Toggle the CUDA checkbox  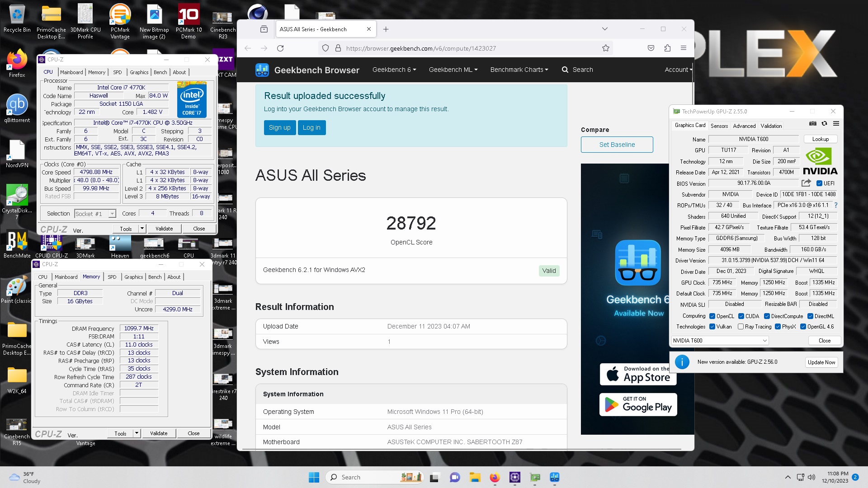(x=741, y=316)
